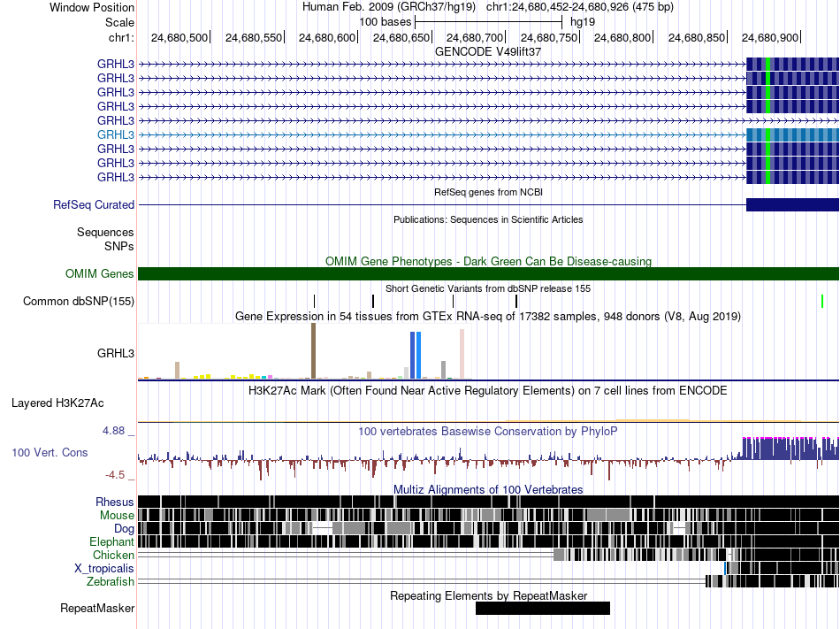Click the RepeatMasker track label

(97, 608)
